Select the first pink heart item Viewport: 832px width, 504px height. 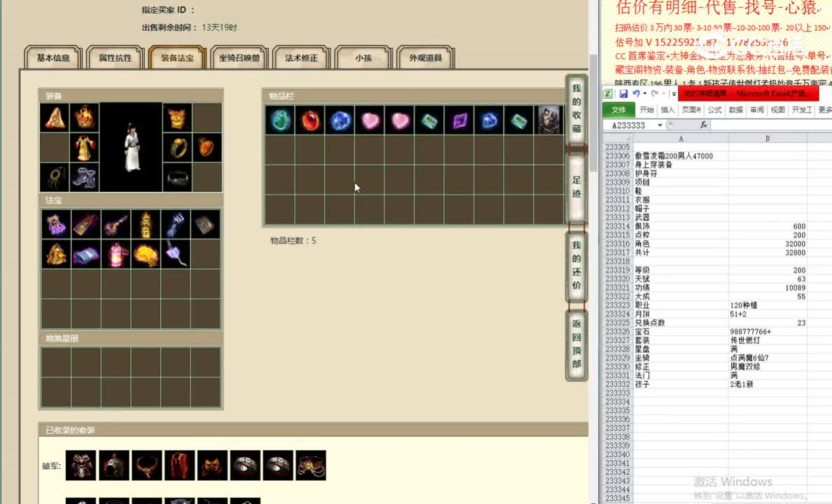coord(370,120)
